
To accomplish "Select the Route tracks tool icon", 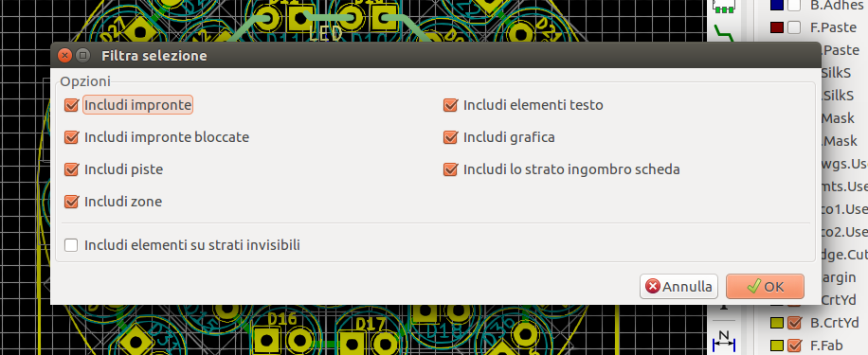I will coord(724,32).
